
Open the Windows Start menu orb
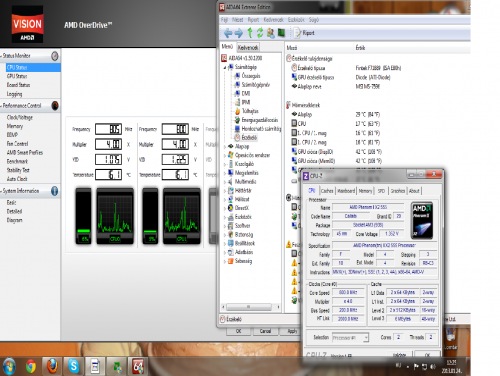point(9,366)
